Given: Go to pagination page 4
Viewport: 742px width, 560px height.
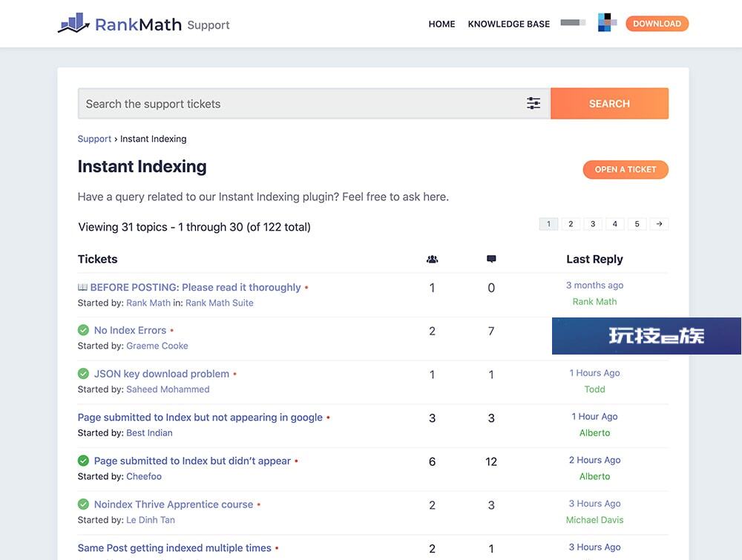Looking at the screenshot, I should pos(614,224).
